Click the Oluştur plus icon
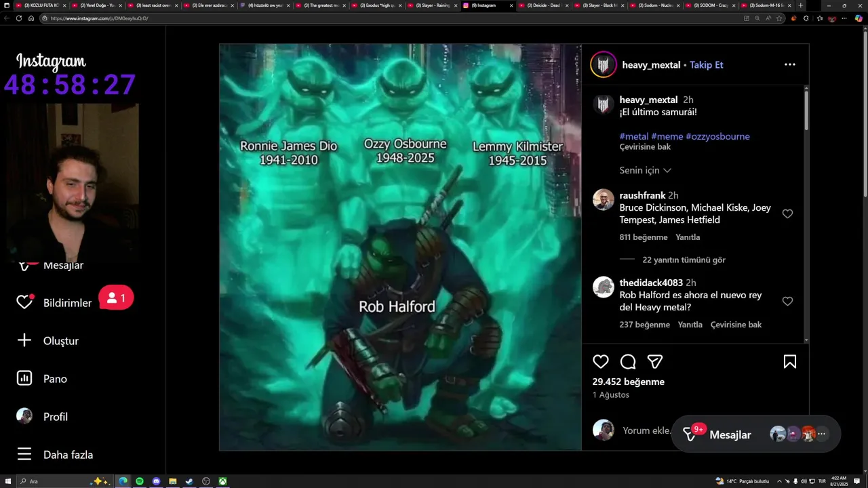 point(24,340)
